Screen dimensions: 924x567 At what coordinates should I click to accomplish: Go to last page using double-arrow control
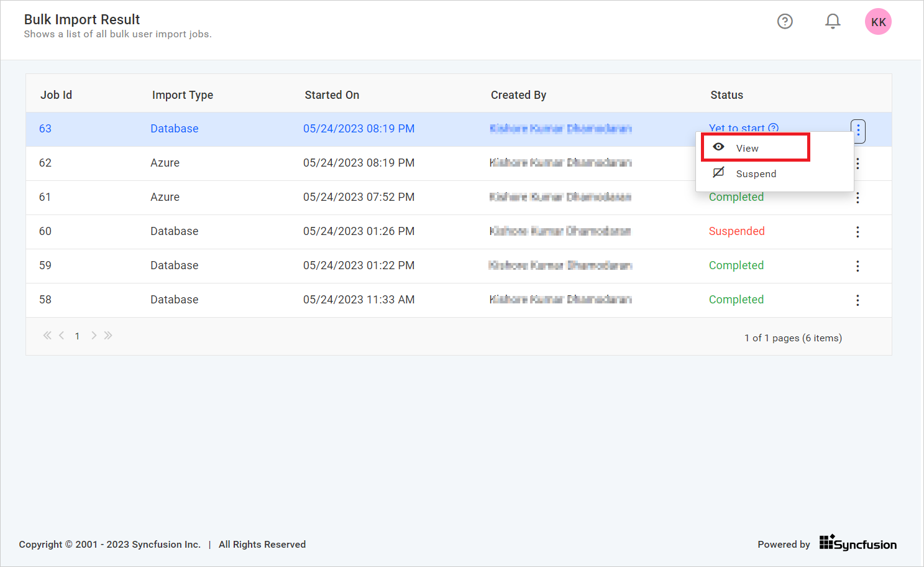coord(108,335)
